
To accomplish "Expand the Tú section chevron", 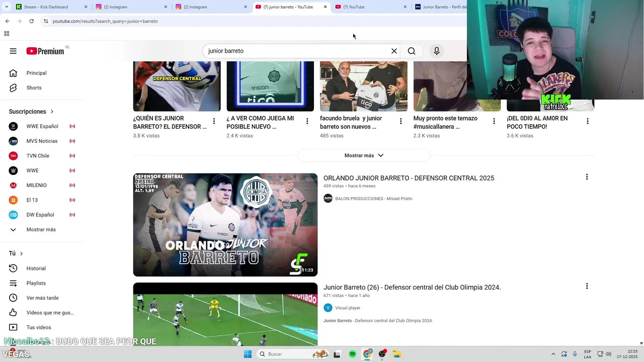I will click(21, 253).
